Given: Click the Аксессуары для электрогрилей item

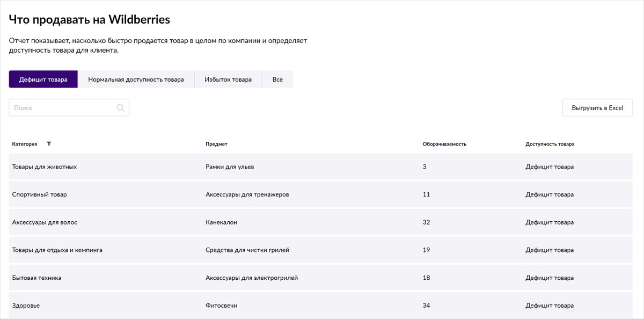Looking at the screenshot, I should click(252, 278).
